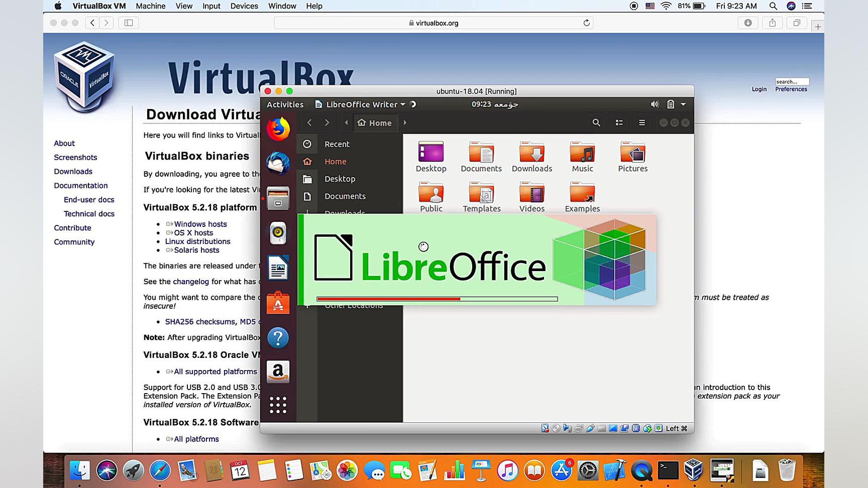The width and height of the screenshot is (868, 488).
Task: Click the Login link on the VirtualBox site
Action: coord(759,89)
